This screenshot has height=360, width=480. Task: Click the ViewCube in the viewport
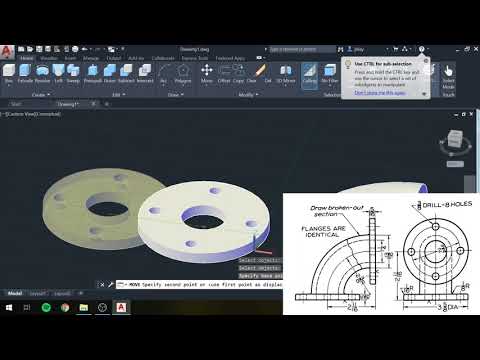pyautogui.click(x=455, y=139)
